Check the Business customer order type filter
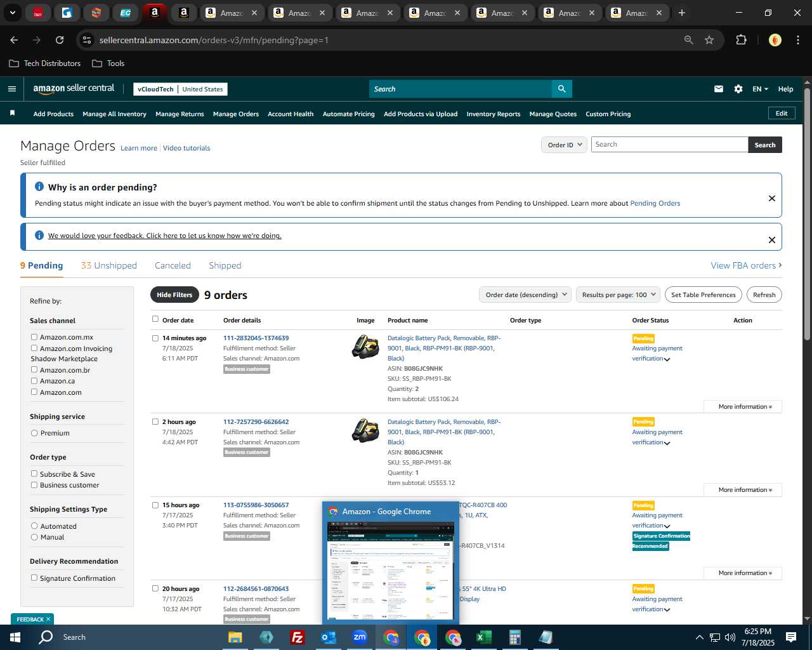 pyautogui.click(x=34, y=485)
